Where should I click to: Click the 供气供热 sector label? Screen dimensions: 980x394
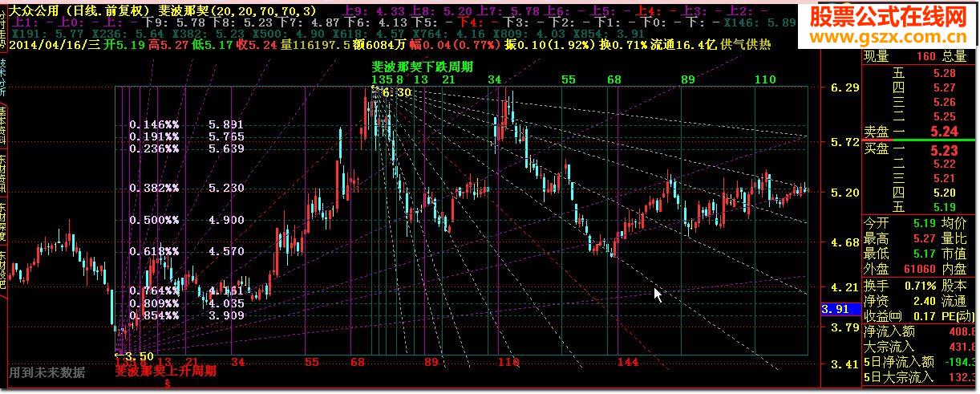point(747,46)
